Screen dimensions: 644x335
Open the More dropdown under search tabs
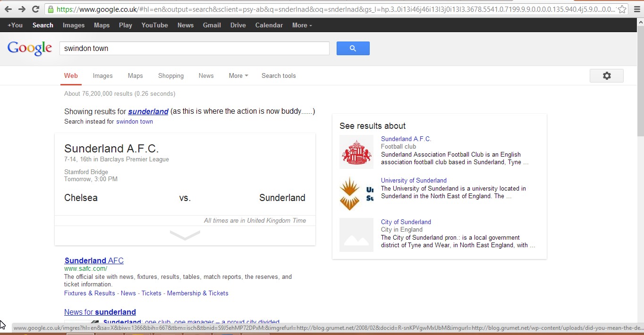pyautogui.click(x=238, y=75)
